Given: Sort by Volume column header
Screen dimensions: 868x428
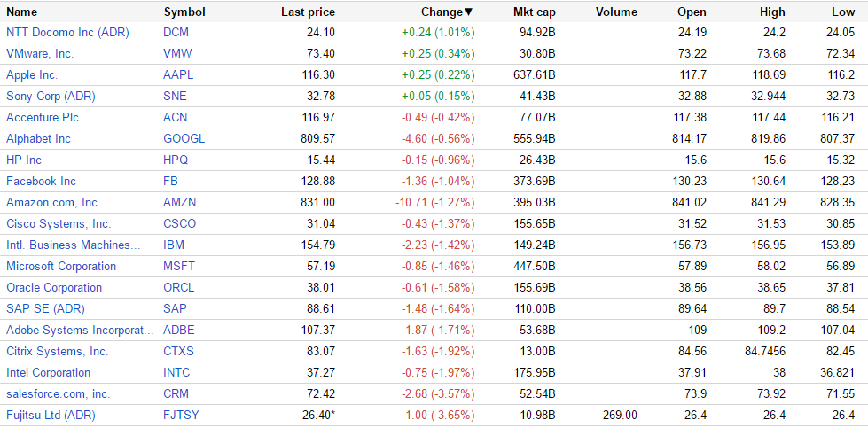Looking at the screenshot, I should tap(616, 12).
